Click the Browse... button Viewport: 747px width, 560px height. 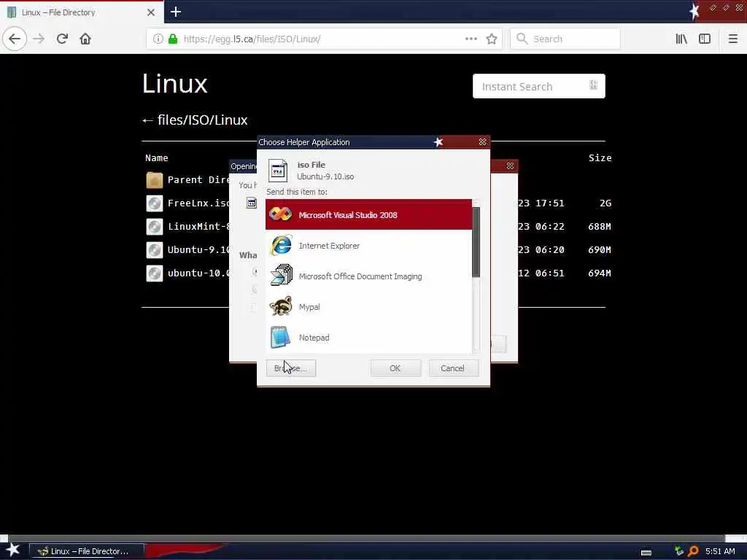point(291,368)
